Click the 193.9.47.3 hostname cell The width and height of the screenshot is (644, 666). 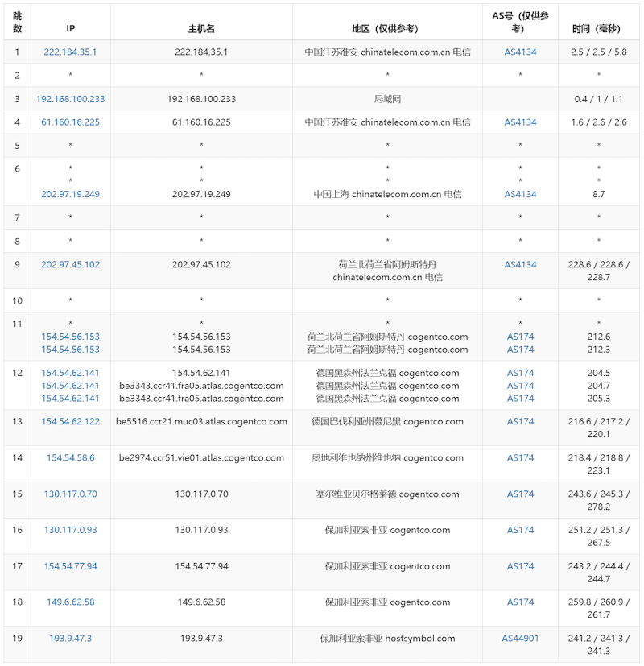pyautogui.click(x=201, y=639)
